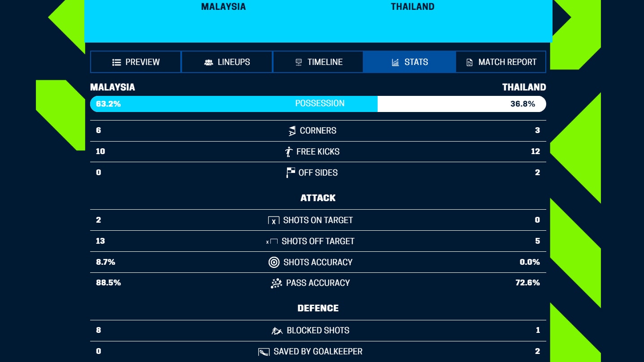Click the ATTACK section heading
Viewport: 644px width, 362px height.
click(x=318, y=198)
